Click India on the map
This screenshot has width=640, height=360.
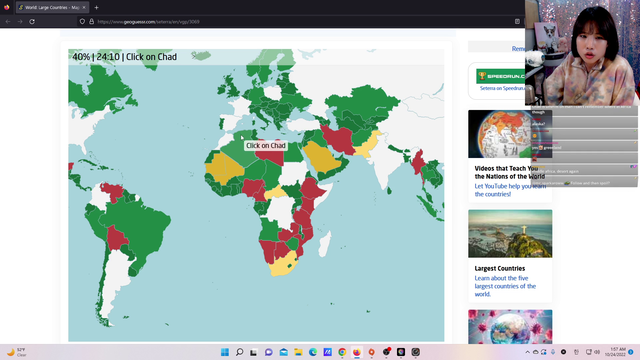(384, 160)
